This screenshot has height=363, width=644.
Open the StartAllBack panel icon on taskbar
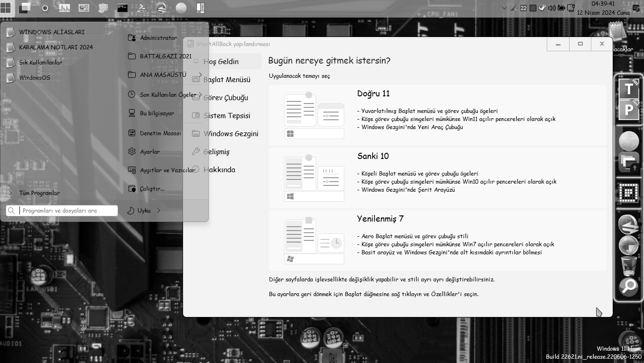200,8
